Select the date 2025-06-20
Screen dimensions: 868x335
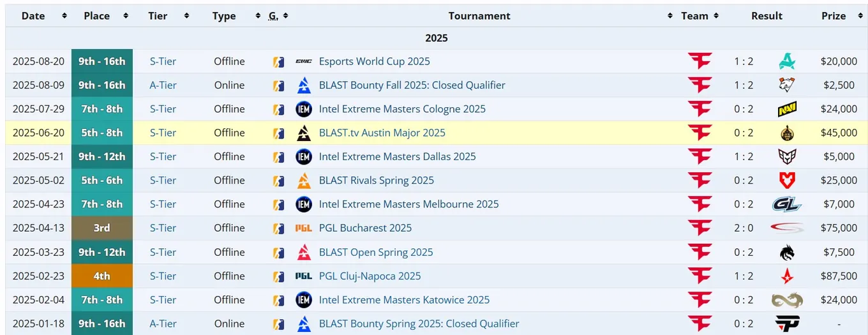pos(38,133)
